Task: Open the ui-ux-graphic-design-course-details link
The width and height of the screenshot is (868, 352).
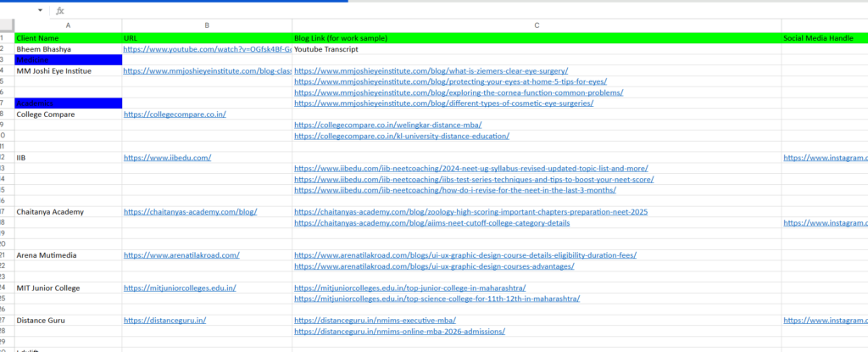Action: click(465, 255)
